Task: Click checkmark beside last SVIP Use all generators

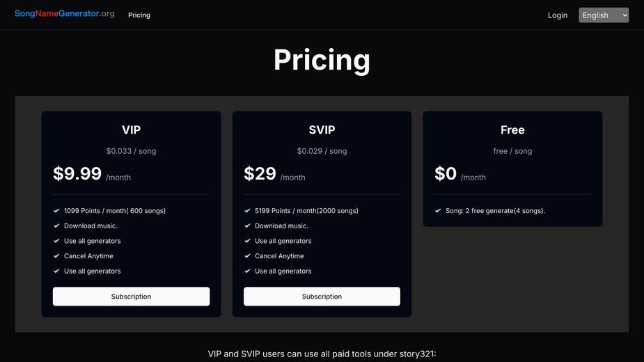Action: [x=247, y=271]
